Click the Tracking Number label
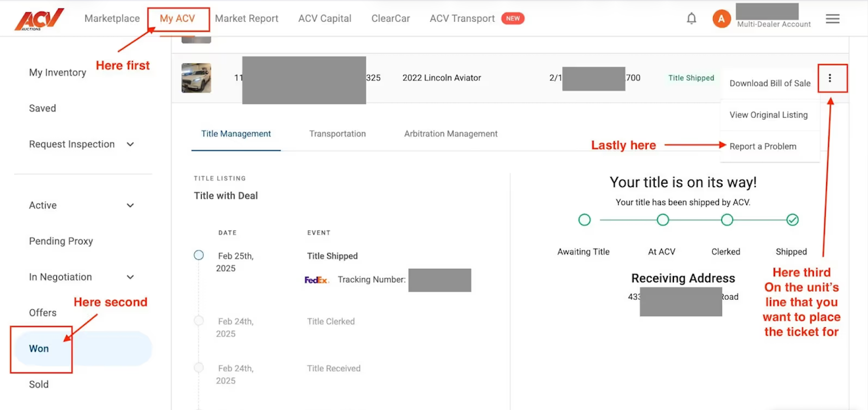This screenshot has width=868, height=410. click(372, 280)
